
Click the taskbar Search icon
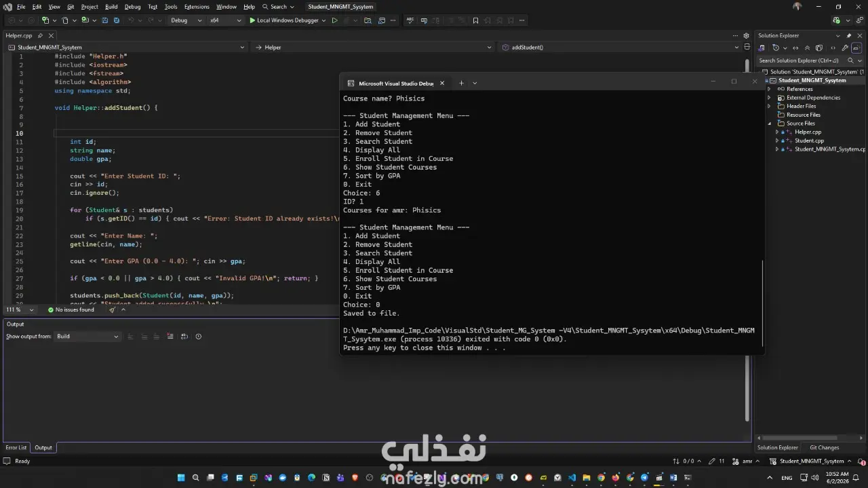click(196, 478)
